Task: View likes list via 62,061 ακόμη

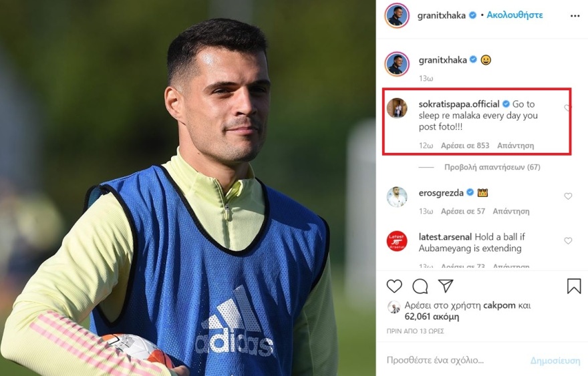Action: 432,317
